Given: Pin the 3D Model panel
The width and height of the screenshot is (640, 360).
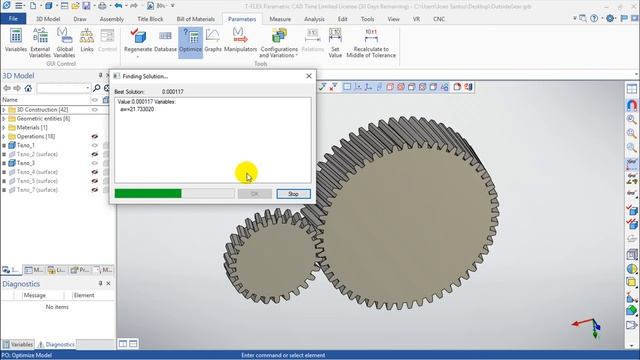Looking at the screenshot, I should tap(100, 76).
